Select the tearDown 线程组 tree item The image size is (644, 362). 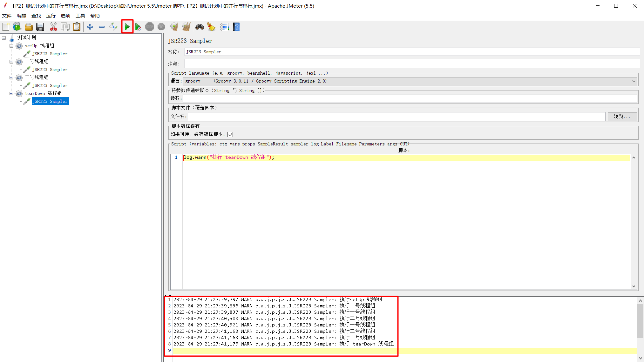pos(44,93)
